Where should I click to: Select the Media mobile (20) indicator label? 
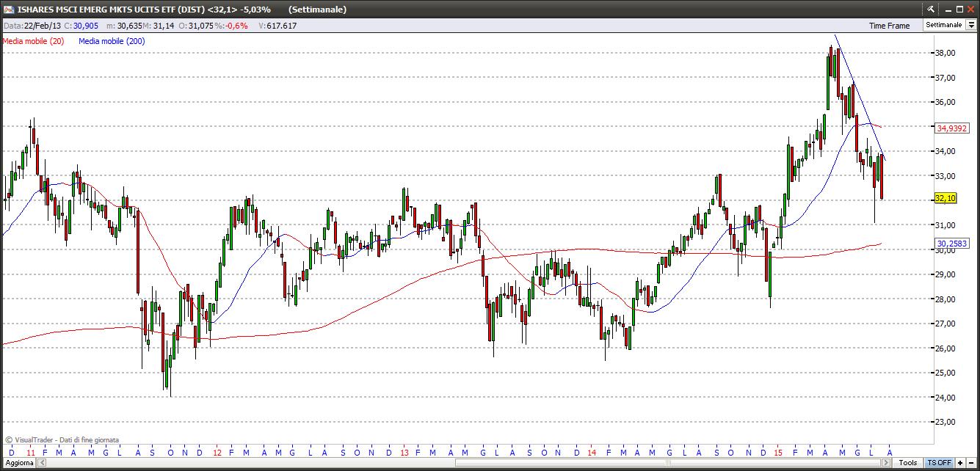33,41
